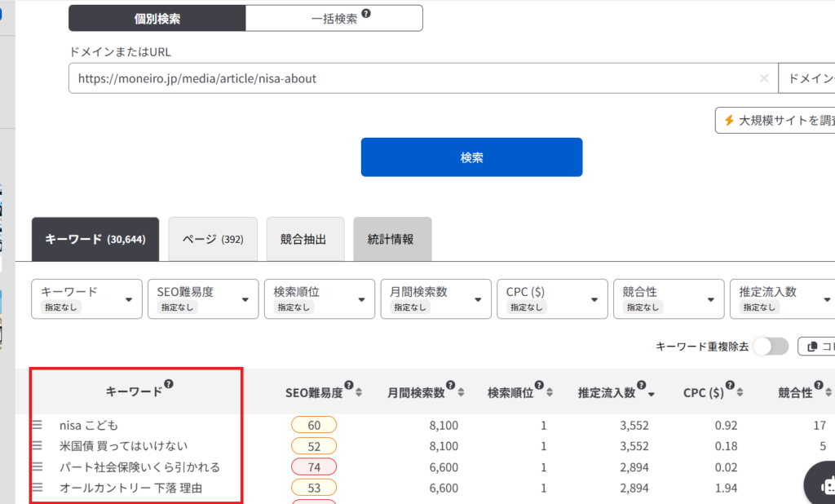The image size is (835, 504).
Task: Click 大規模サイトを調査 button
Action: pos(775,121)
